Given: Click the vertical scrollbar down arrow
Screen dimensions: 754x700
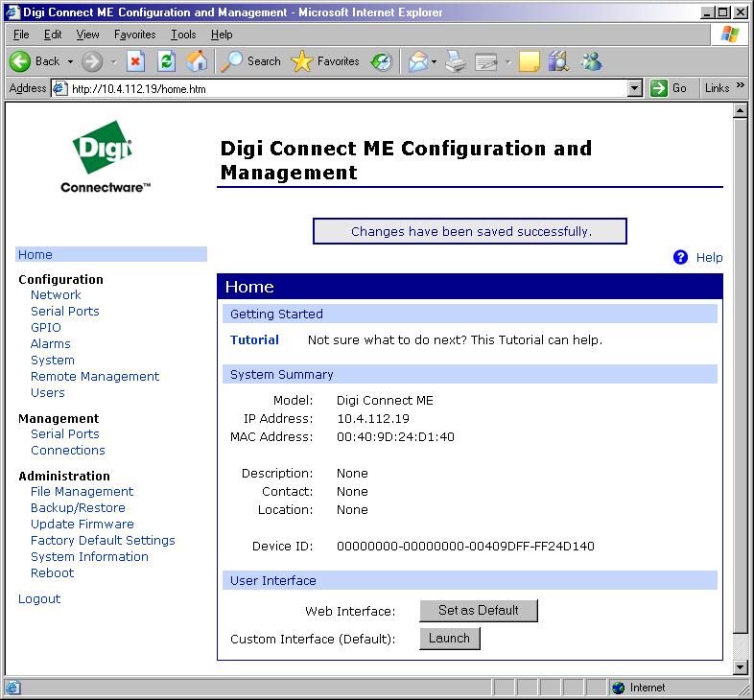Looking at the screenshot, I should click(740, 667).
